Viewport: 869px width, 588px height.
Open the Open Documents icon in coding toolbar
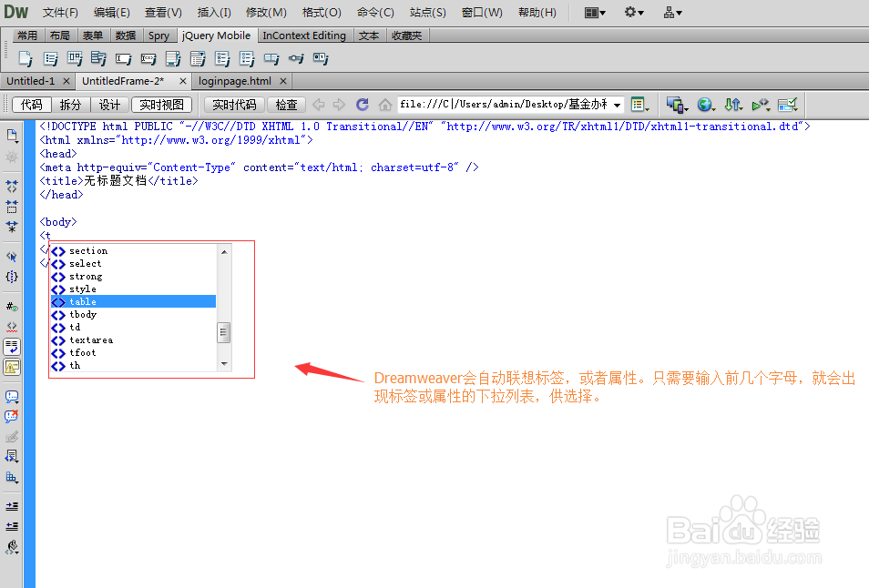pyautogui.click(x=12, y=136)
